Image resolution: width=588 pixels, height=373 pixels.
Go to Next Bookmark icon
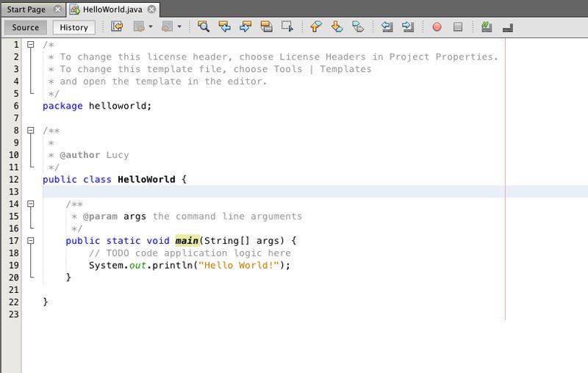(x=337, y=26)
